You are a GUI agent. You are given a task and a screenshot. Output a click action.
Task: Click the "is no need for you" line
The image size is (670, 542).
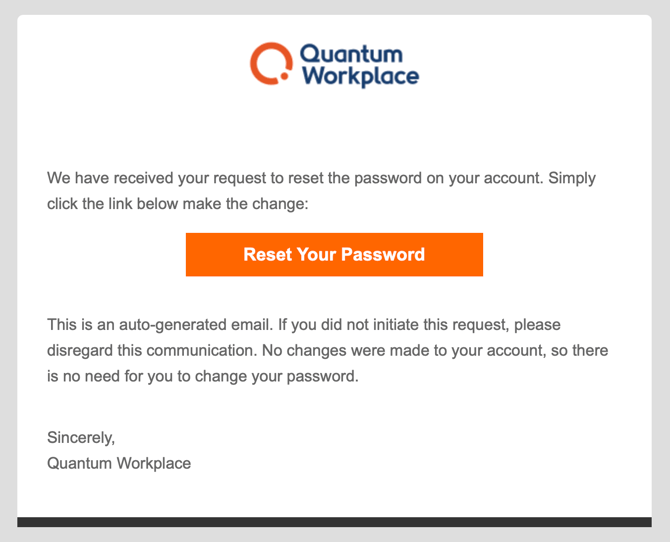click(x=202, y=377)
